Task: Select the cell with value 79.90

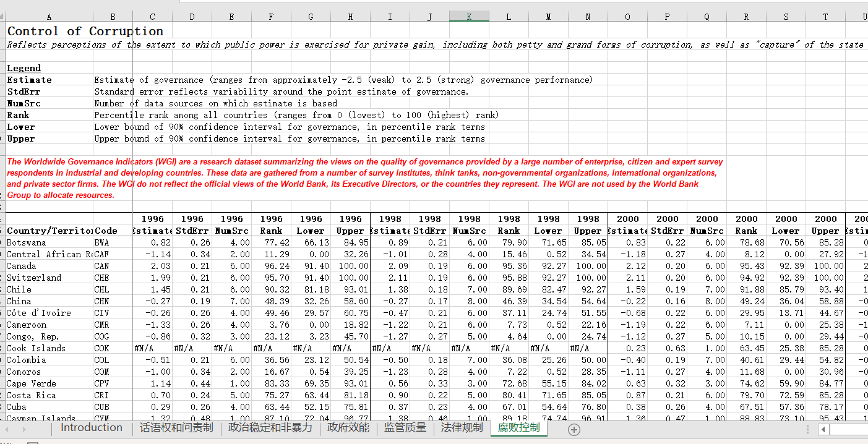Action: pyautogui.click(x=509, y=242)
